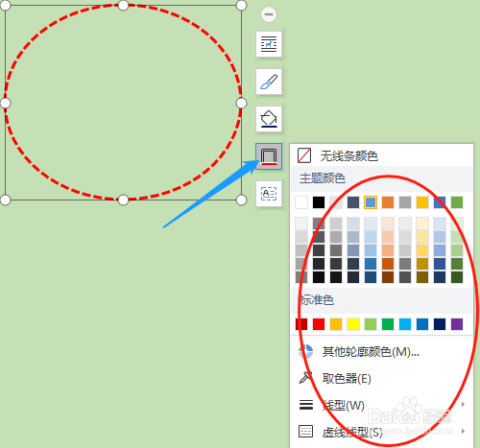Pick lightest yellow tint in gold column
Viewport: 480px width, 448px height.
[x=422, y=224]
